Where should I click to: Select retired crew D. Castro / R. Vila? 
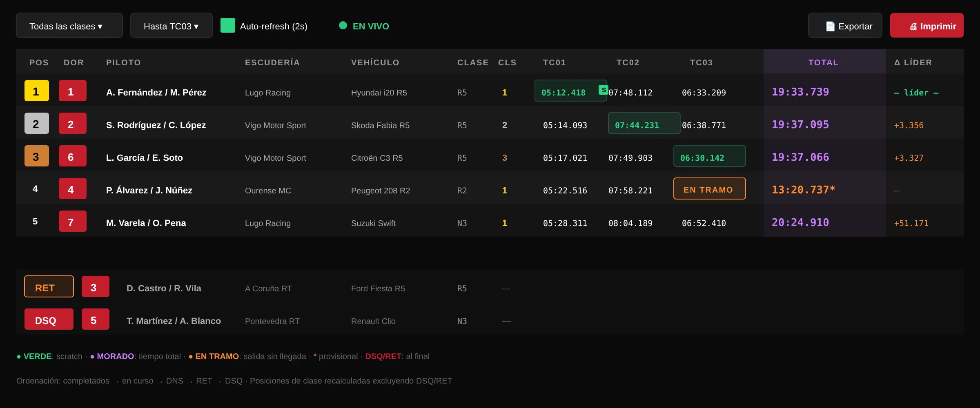pos(164,288)
